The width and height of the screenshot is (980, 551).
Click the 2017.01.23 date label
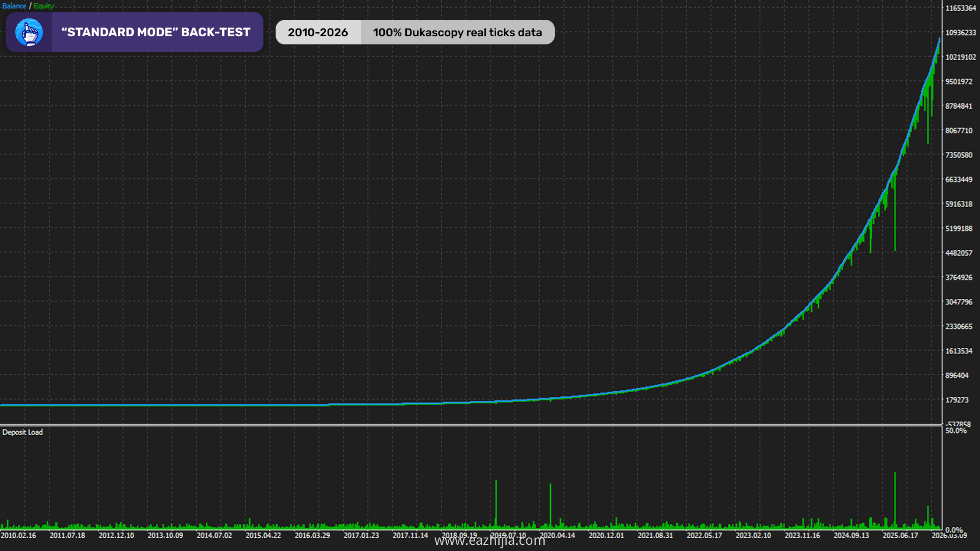[361, 535]
